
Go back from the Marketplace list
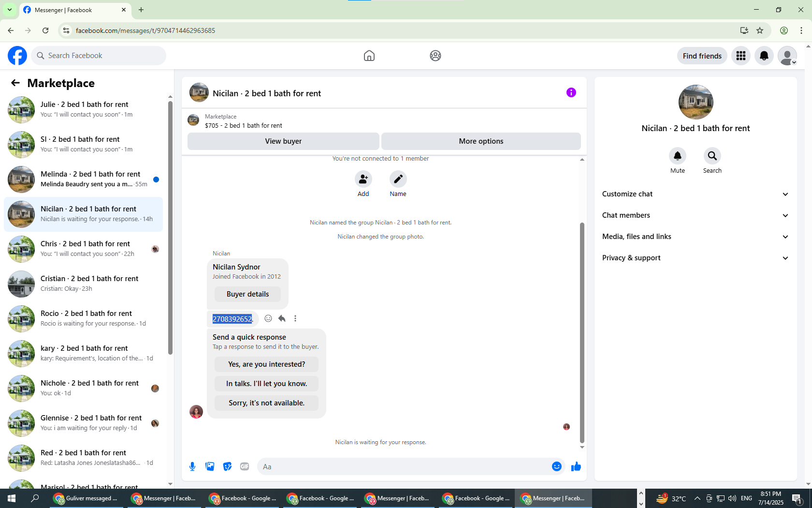(15, 83)
